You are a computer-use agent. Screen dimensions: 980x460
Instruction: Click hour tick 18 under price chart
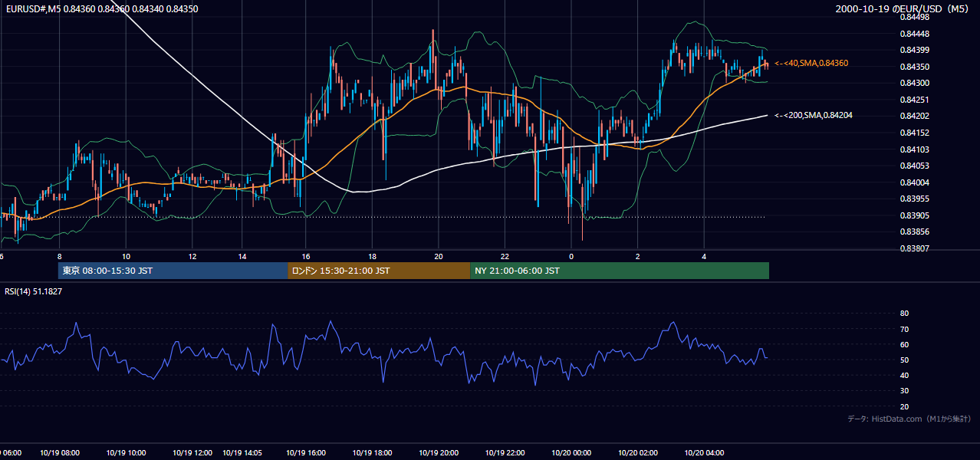[372, 256]
